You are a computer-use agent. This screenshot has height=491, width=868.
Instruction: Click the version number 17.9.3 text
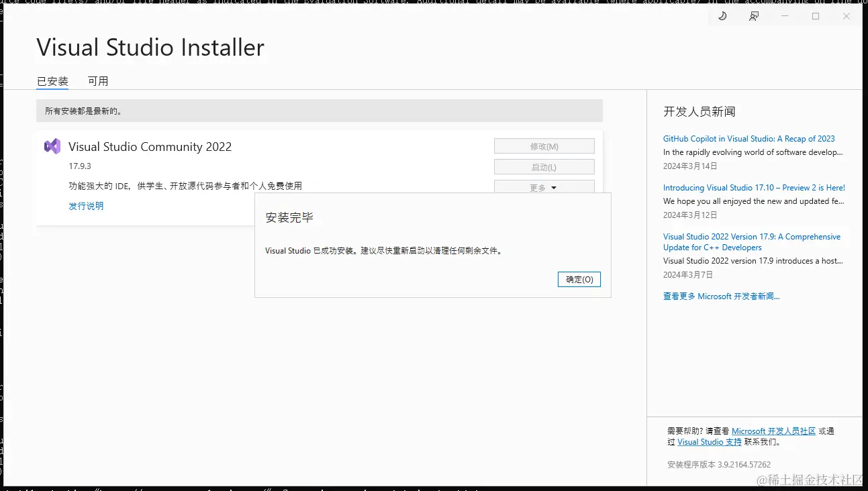click(80, 166)
